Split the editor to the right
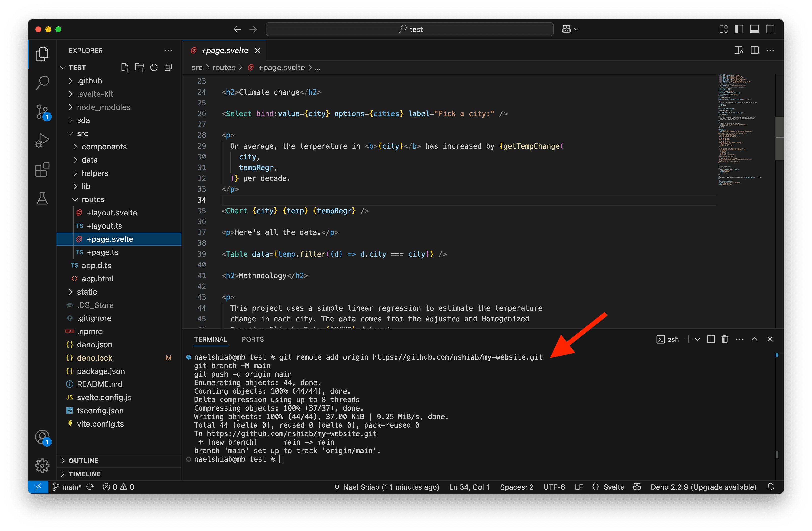 pos(755,50)
